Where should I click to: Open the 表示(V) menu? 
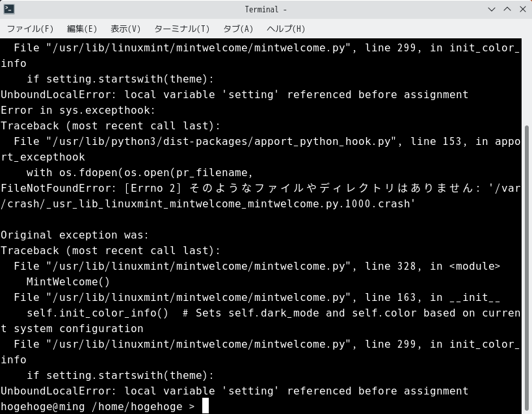126,29
